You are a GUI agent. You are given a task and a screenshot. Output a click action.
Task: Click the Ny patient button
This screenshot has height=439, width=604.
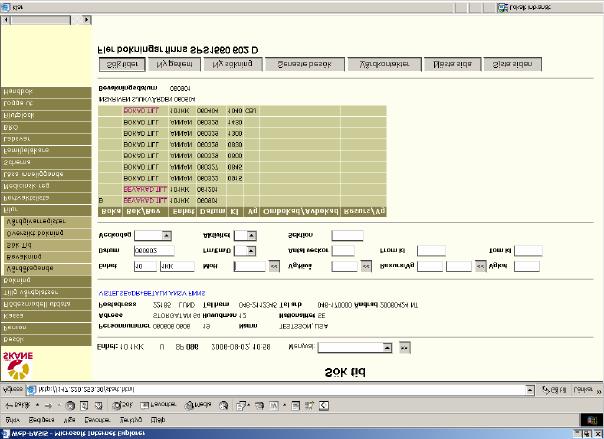coord(174,64)
